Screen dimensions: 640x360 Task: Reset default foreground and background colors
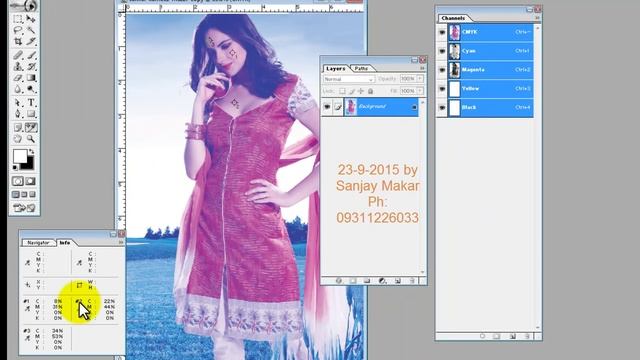click(x=16, y=167)
